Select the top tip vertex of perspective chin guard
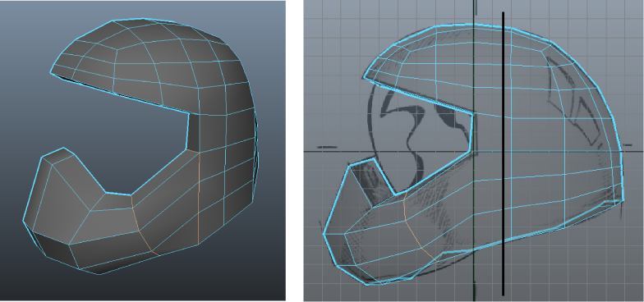Screen dimensions: 644x302 coord(64,148)
